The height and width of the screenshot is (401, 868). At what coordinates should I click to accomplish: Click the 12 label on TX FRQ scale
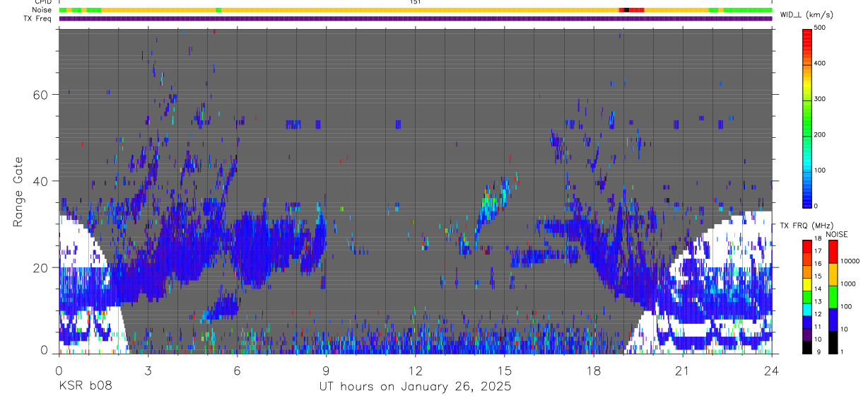point(818,314)
